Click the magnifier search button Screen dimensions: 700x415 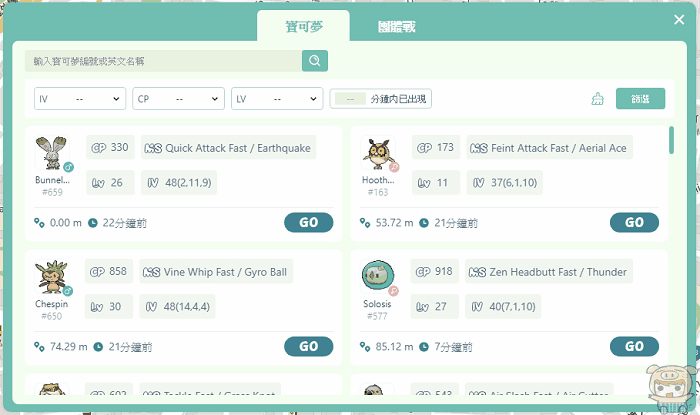[315, 61]
